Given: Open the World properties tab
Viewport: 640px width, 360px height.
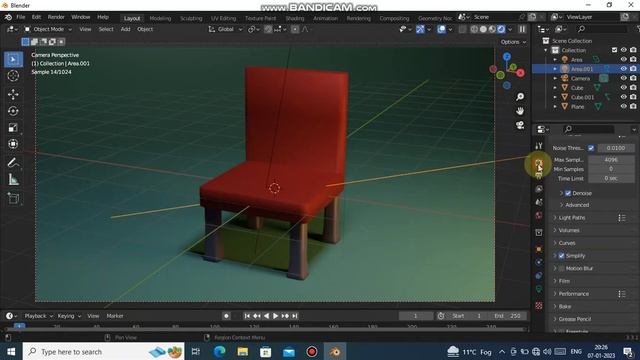Looking at the screenshot, I should [x=539, y=215].
